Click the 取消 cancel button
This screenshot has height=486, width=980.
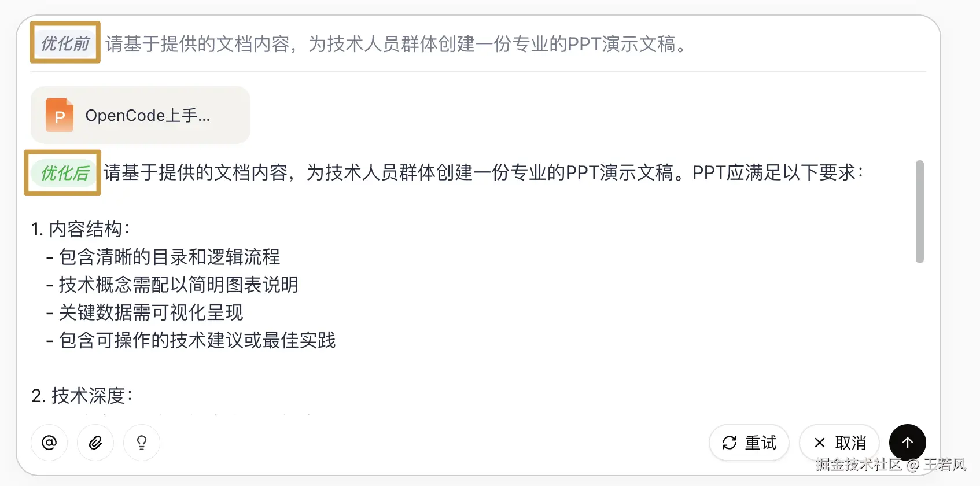(839, 443)
